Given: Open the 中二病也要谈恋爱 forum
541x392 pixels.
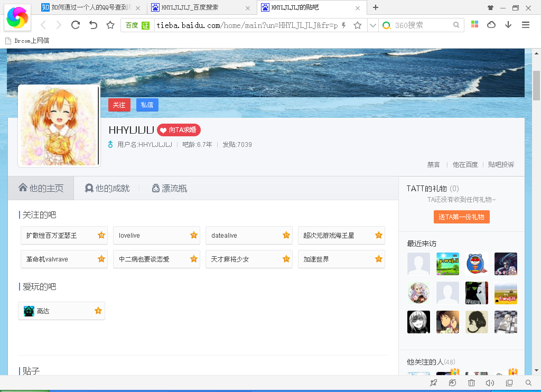Looking at the screenshot, I should pyautogui.click(x=156, y=259).
